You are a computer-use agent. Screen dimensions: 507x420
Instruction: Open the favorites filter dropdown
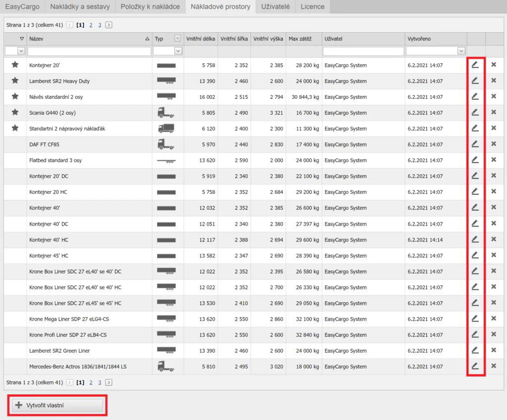pos(21,51)
